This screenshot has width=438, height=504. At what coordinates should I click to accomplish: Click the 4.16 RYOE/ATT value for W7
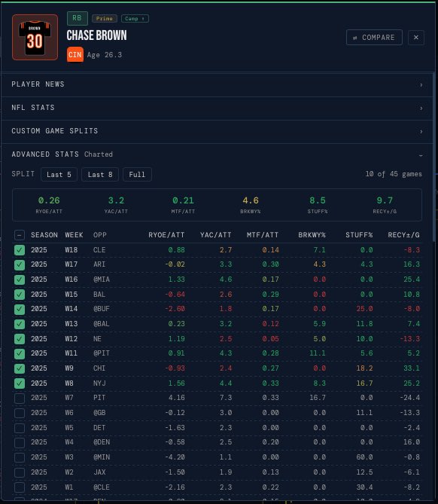click(176, 398)
